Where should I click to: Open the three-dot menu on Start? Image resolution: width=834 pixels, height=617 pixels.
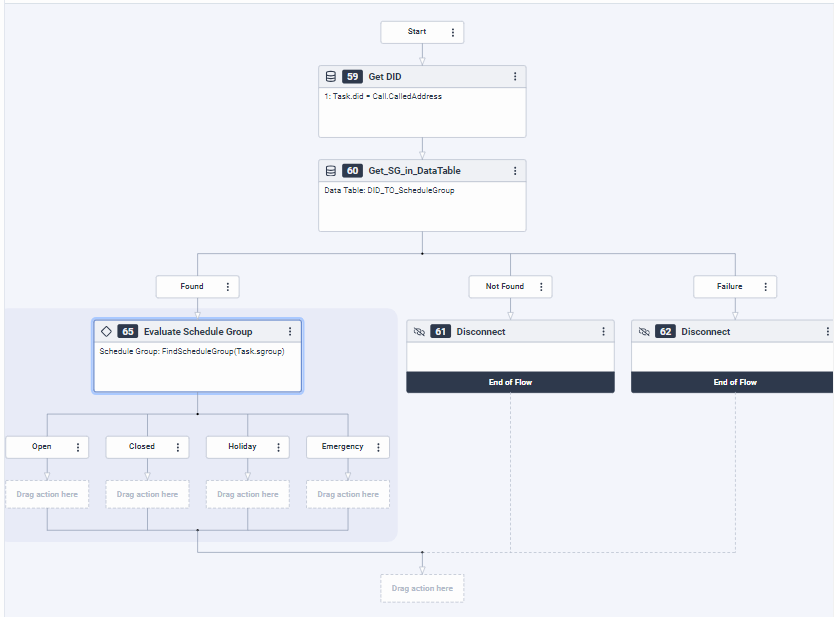coord(453,32)
